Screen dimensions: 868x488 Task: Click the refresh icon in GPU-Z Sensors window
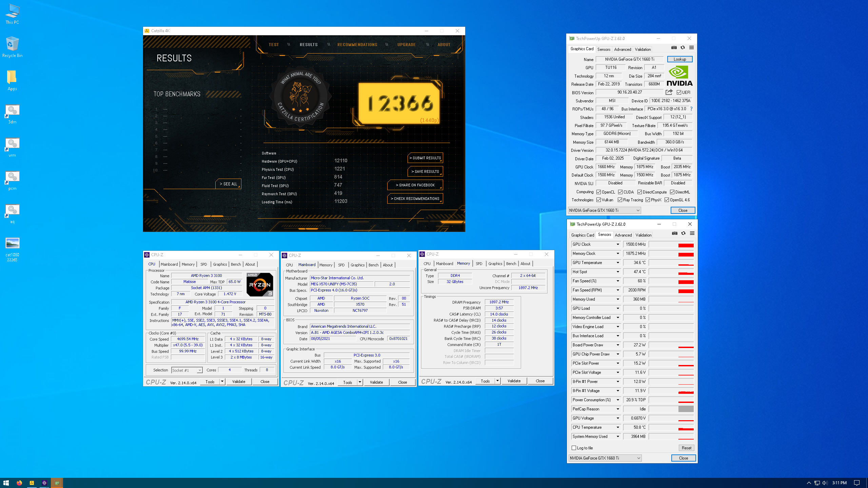(x=683, y=233)
